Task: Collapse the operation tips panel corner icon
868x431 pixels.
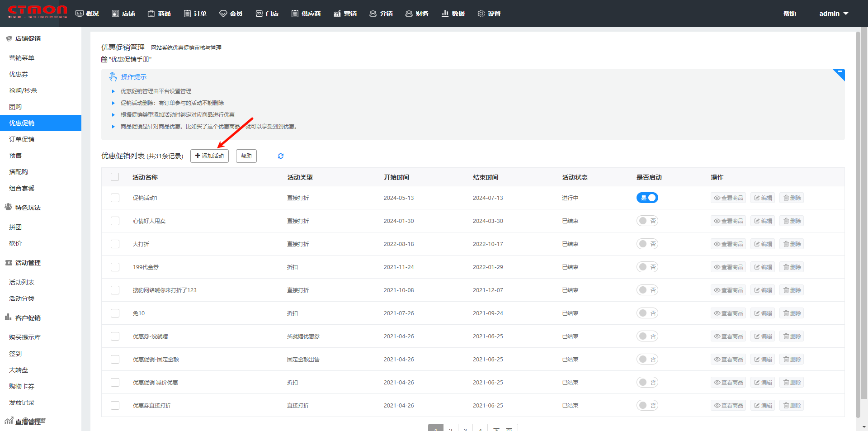Action: coord(839,74)
